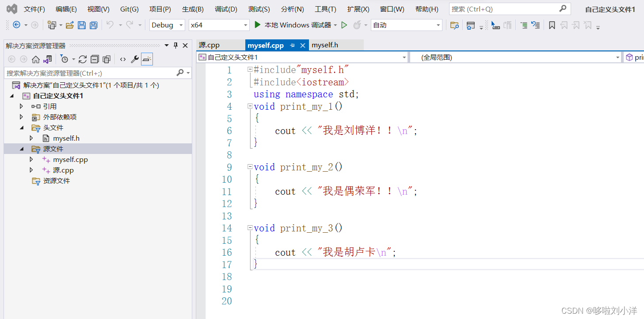The width and height of the screenshot is (644, 319).
Task: Collapse the 头文件 folder
Action: click(x=21, y=127)
